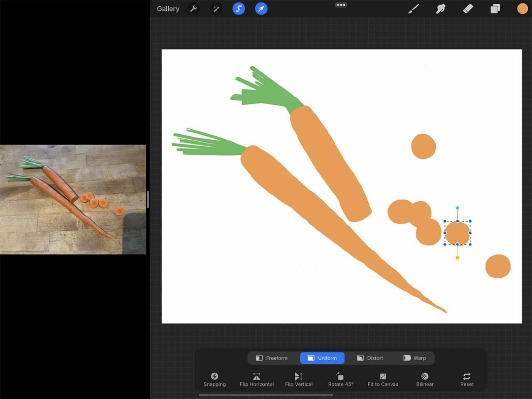Open the Adjustments magic wand menu
532x399 pixels.
point(216,8)
